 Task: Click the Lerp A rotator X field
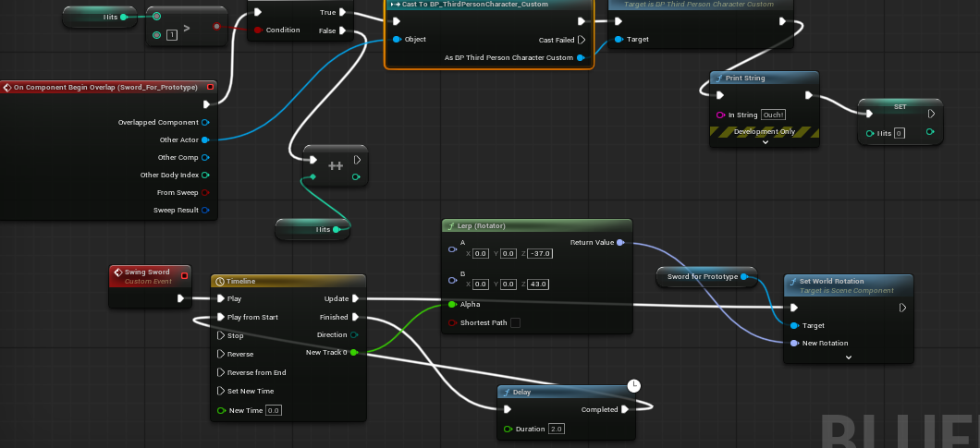click(x=480, y=254)
